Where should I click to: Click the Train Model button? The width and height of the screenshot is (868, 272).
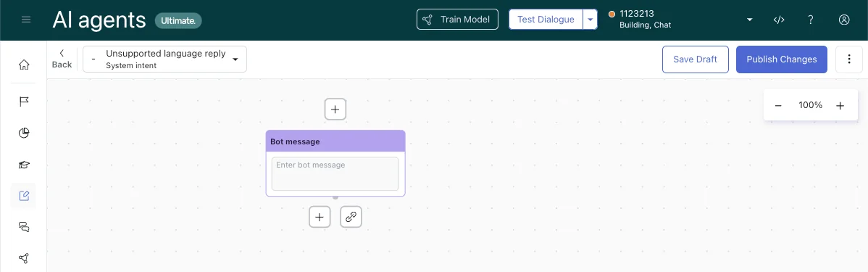click(x=457, y=20)
